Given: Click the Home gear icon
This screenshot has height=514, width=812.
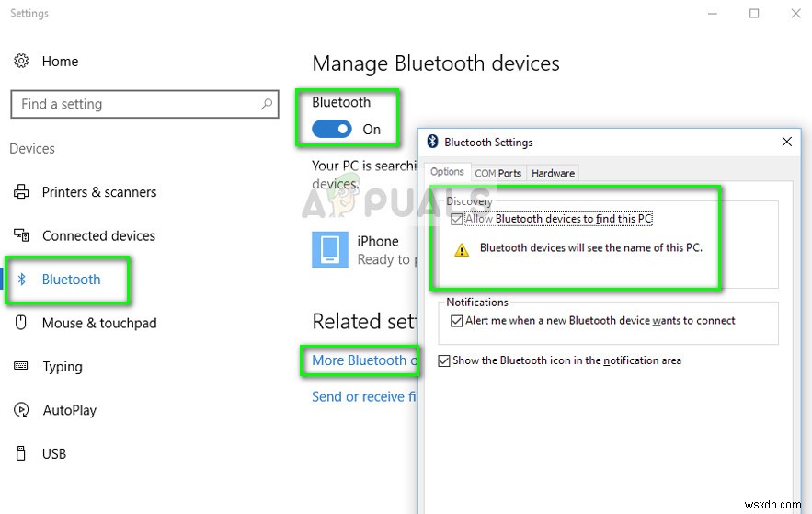Looking at the screenshot, I should click(21, 61).
